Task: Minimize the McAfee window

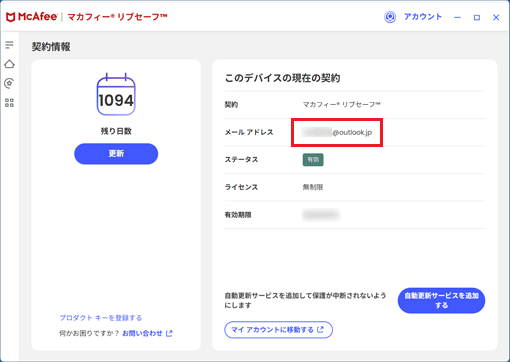Action: (457, 17)
